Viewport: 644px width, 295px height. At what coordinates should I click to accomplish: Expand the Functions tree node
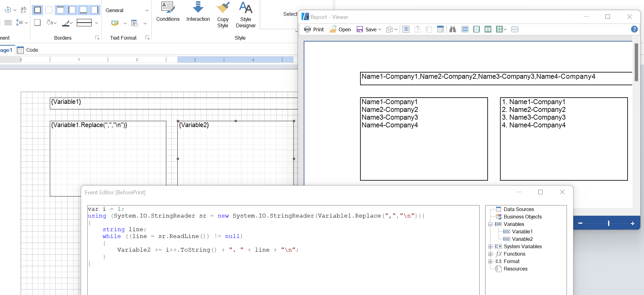tap(490, 254)
